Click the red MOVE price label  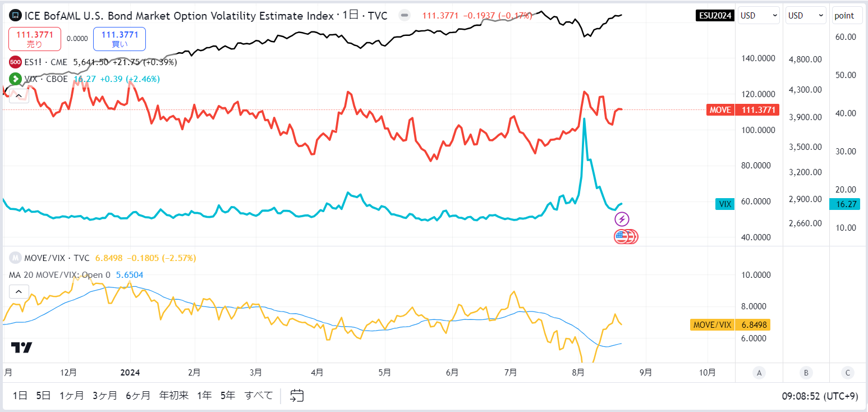click(x=743, y=110)
